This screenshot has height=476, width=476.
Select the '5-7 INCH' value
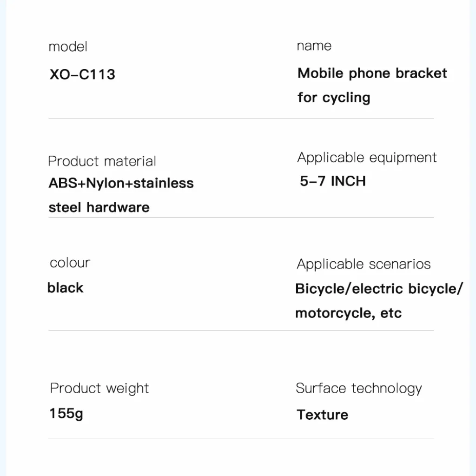(333, 181)
